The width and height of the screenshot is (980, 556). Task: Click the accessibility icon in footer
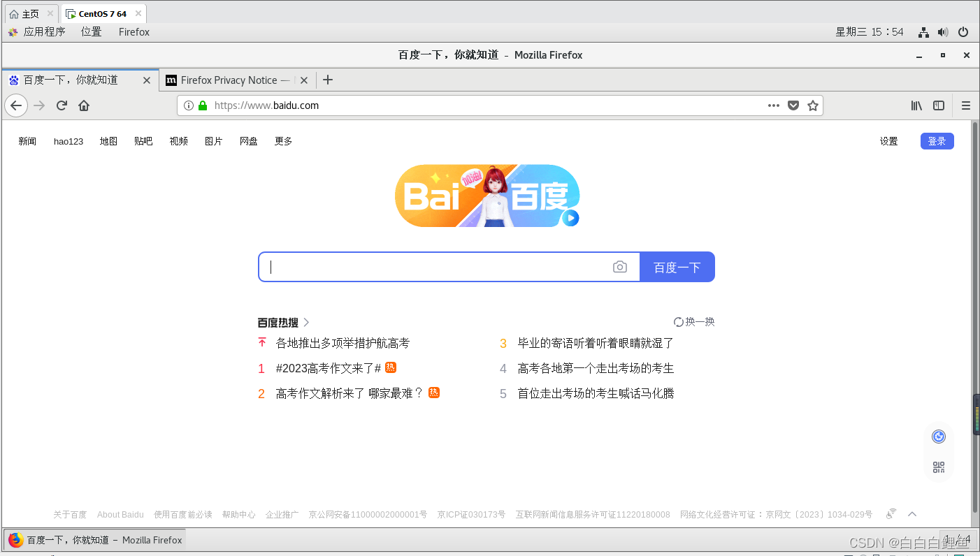(x=891, y=514)
